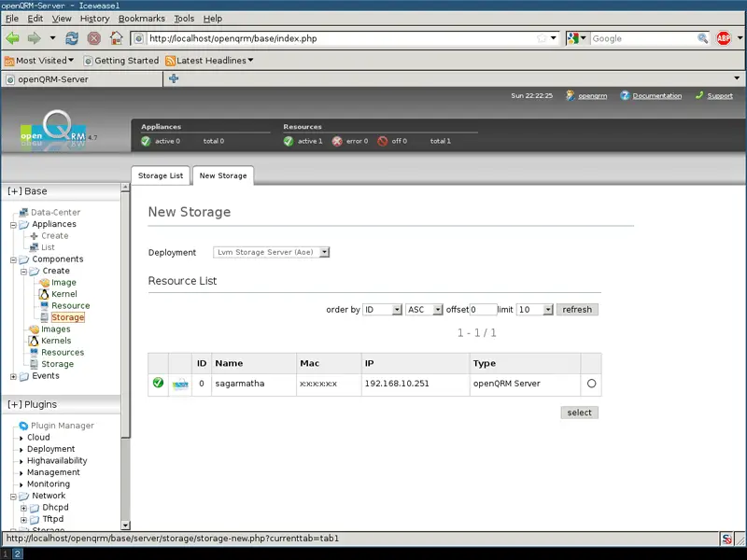747x560 pixels.
Task: Click the Resources active status icon
Action: pyautogui.click(x=289, y=141)
